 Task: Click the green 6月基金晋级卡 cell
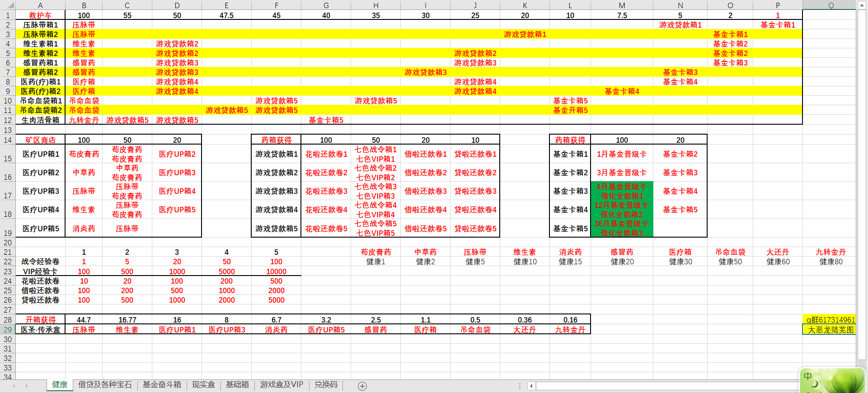click(622, 191)
